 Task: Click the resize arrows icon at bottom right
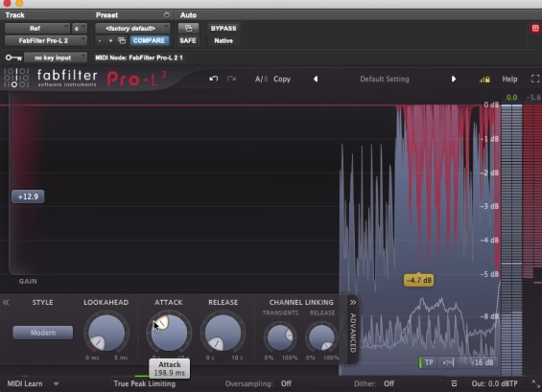pos(536,383)
